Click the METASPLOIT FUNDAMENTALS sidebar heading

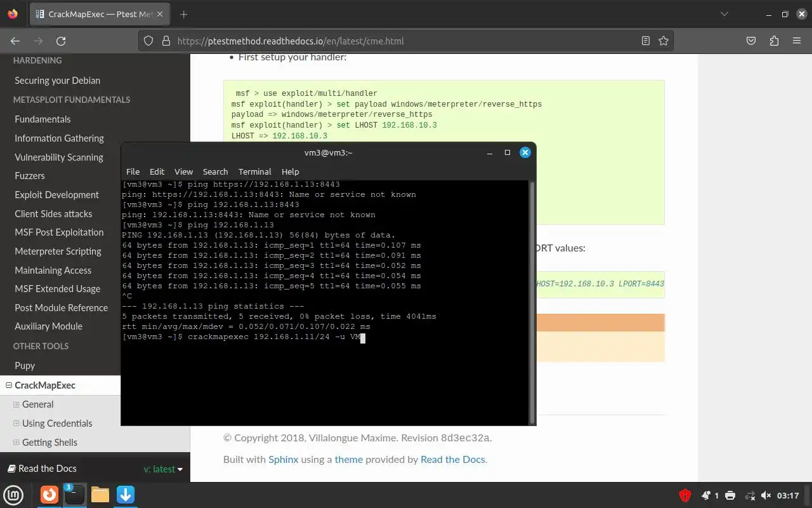(x=72, y=100)
